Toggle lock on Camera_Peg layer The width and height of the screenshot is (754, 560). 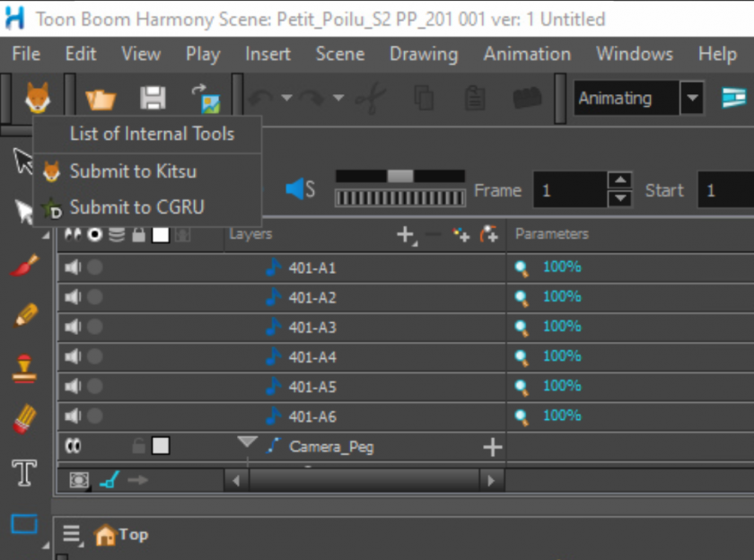138,446
